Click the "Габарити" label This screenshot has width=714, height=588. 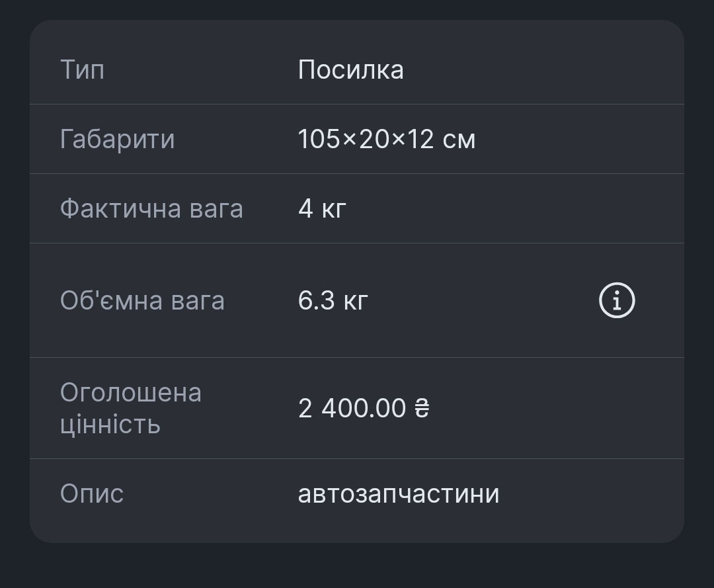point(117,140)
